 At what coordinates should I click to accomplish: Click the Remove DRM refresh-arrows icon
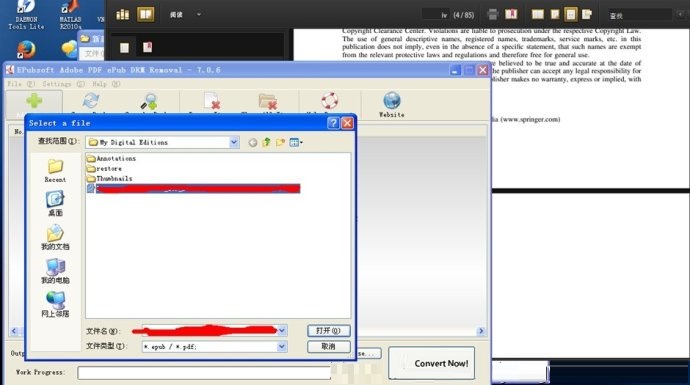91,101
